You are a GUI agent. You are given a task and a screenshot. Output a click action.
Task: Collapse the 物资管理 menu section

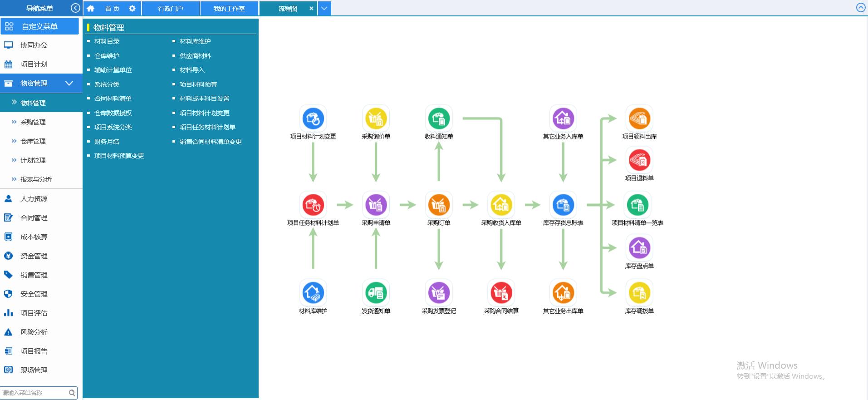69,83
